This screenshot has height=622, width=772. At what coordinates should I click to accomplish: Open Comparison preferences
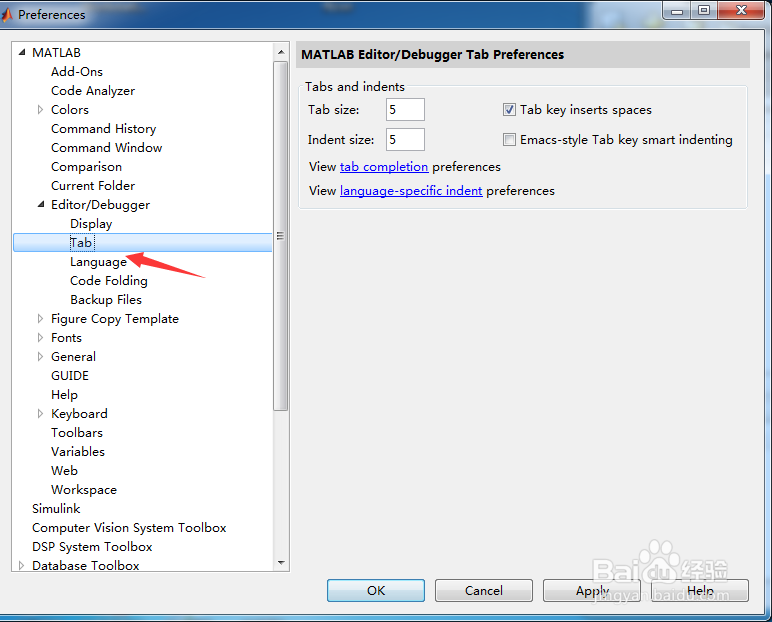(x=86, y=166)
